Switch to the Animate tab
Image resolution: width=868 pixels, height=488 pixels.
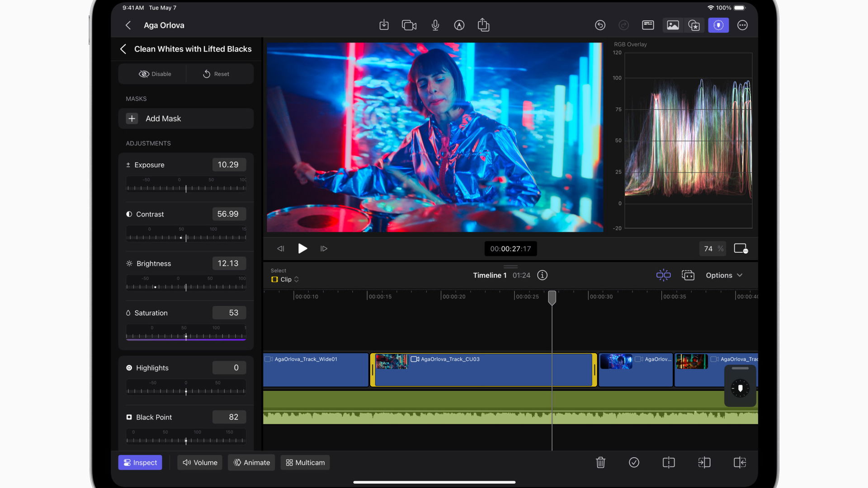(x=251, y=462)
